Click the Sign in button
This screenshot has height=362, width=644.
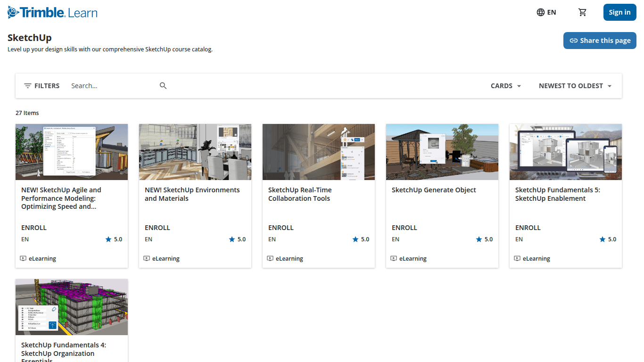pos(619,12)
